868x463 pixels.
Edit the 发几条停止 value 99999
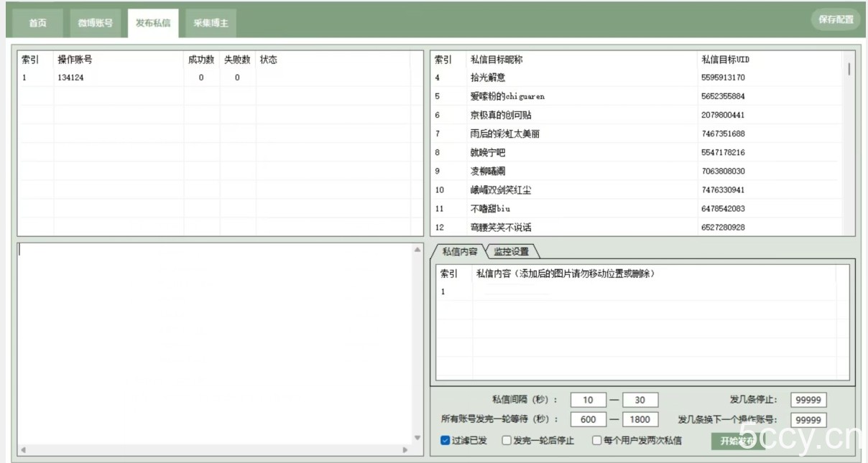click(808, 399)
